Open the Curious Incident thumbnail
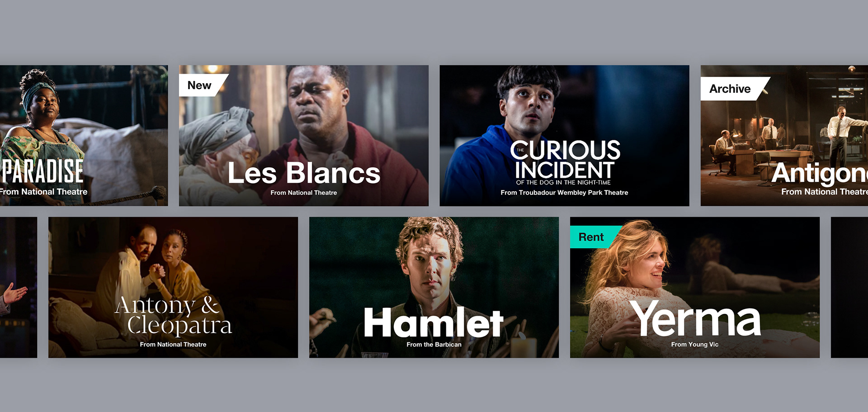 (x=564, y=136)
